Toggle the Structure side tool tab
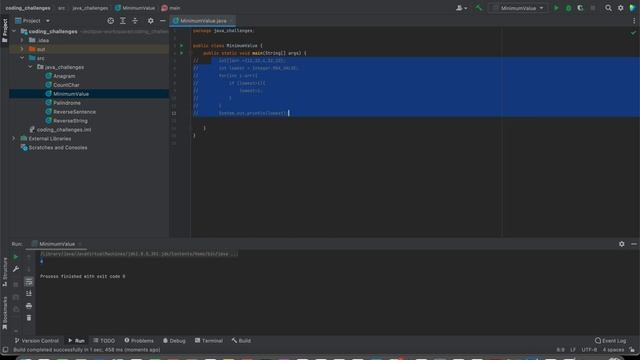This screenshot has height=360, width=640. pyautogui.click(x=4, y=272)
